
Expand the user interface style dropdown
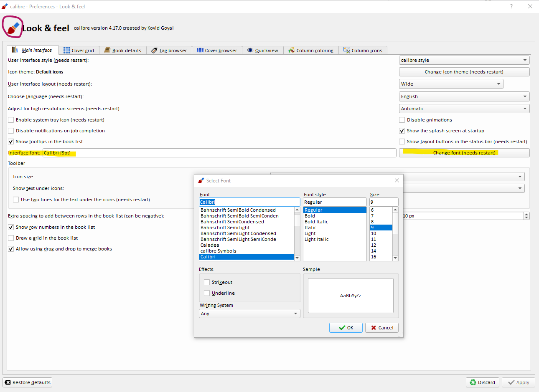464,60
